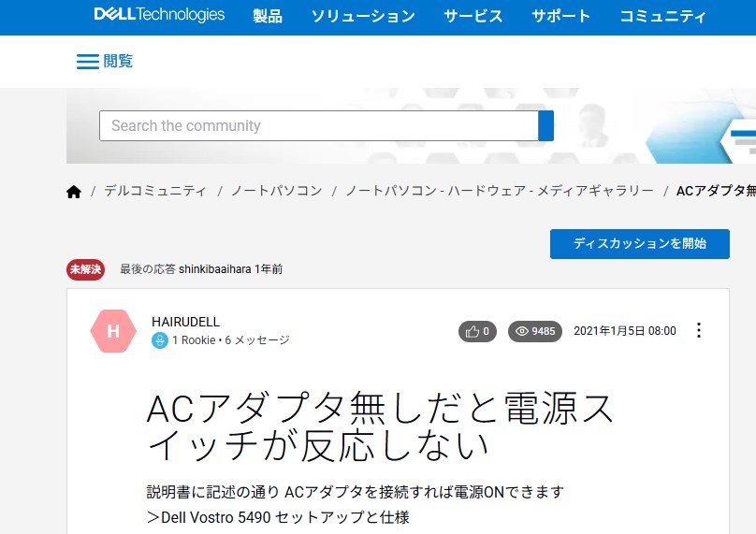Open the HAIRUDELL username profile link
Screen dimensions: 756x534
click(185, 322)
